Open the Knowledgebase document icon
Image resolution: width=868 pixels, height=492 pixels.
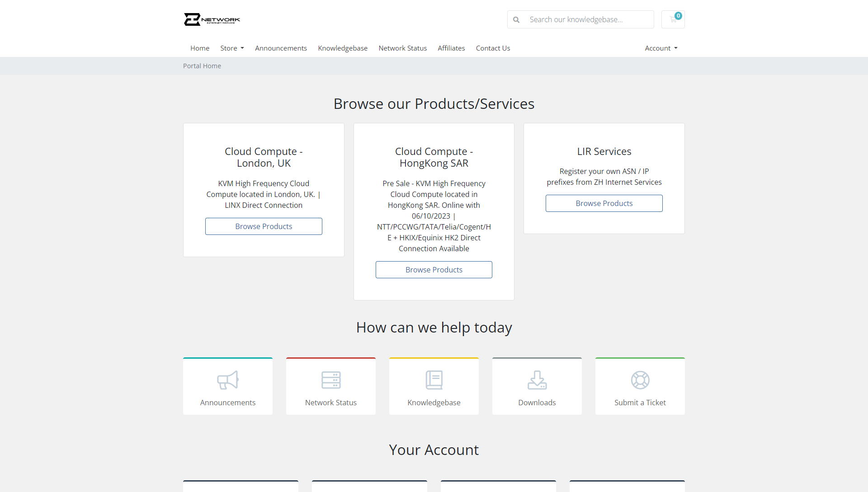coord(434,380)
